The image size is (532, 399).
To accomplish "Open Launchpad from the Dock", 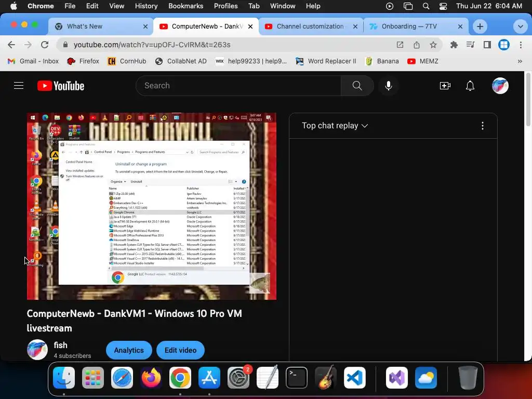I will (x=93, y=378).
